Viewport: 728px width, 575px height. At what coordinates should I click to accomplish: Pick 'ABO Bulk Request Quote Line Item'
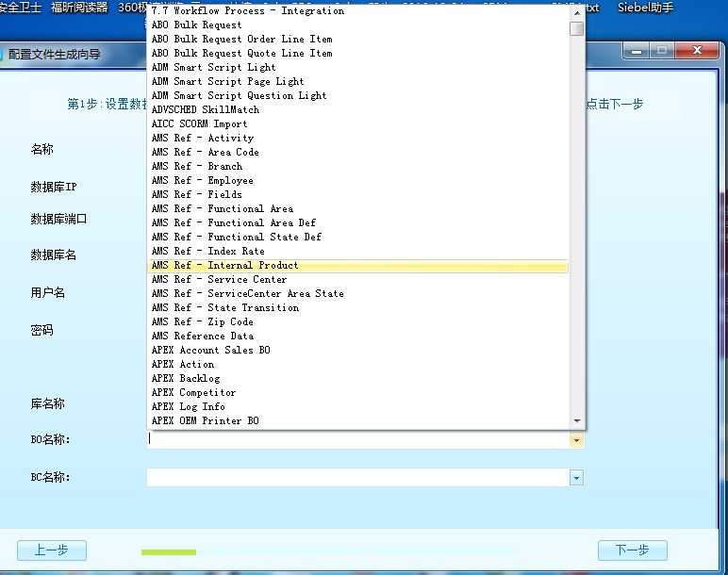point(357,53)
